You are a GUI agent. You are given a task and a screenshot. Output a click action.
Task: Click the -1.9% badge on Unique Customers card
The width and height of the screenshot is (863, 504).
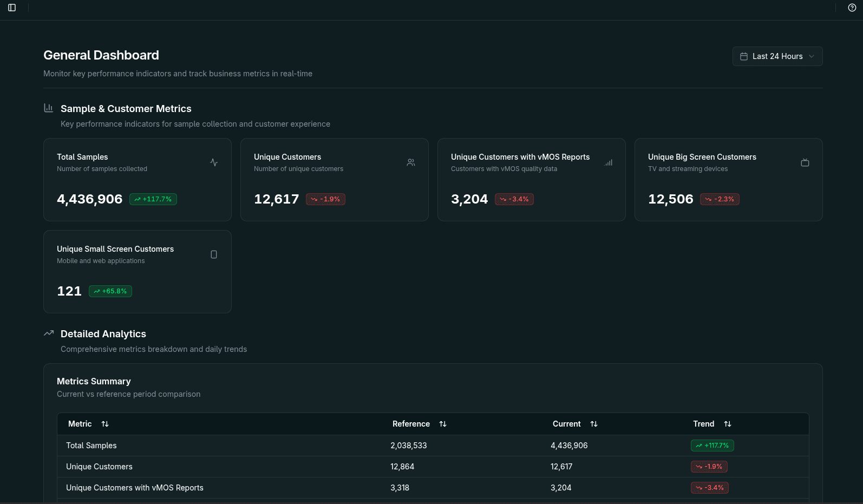point(325,199)
